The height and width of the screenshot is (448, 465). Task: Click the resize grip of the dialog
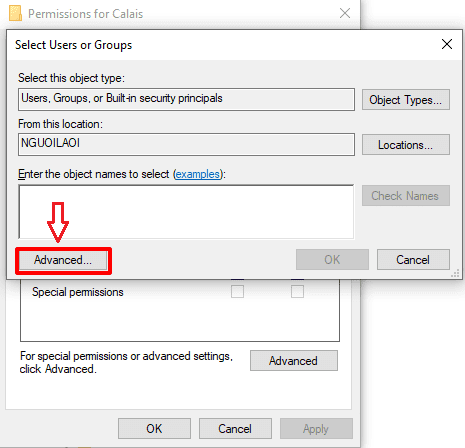pyautogui.click(x=455, y=274)
